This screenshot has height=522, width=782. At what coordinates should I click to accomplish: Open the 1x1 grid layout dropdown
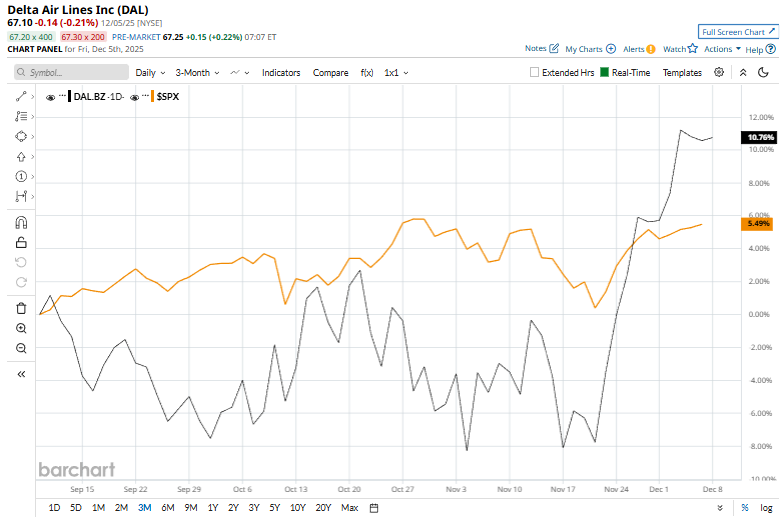(x=396, y=73)
